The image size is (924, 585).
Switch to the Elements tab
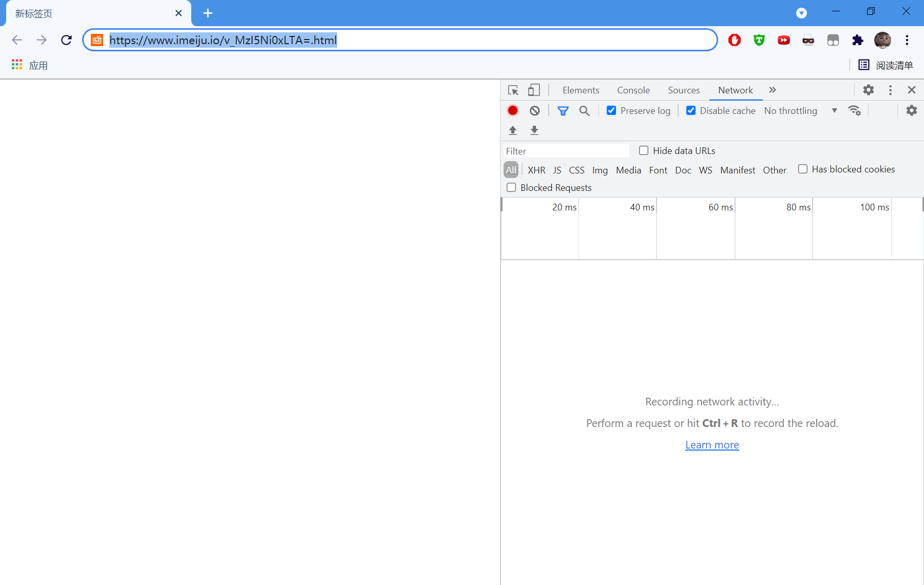[x=581, y=90]
